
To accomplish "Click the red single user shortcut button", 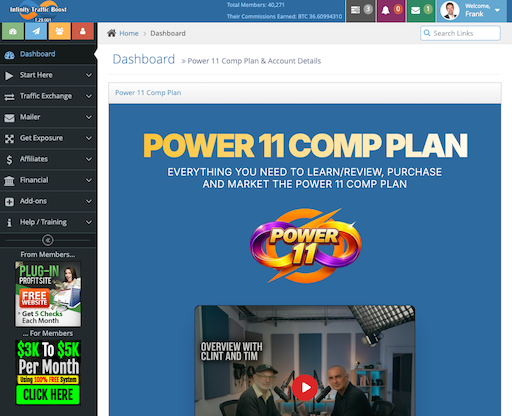I will pos(83,31).
